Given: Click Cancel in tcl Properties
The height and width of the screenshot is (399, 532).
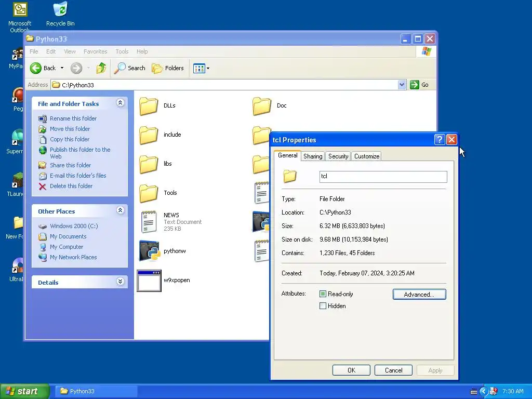Looking at the screenshot, I should coord(394,370).
